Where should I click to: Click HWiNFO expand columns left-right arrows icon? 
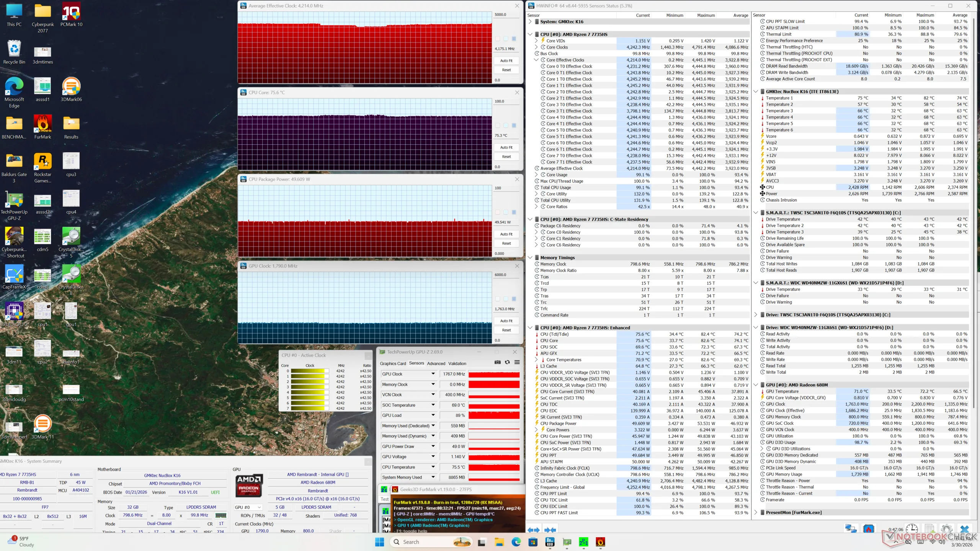(533, 530)
